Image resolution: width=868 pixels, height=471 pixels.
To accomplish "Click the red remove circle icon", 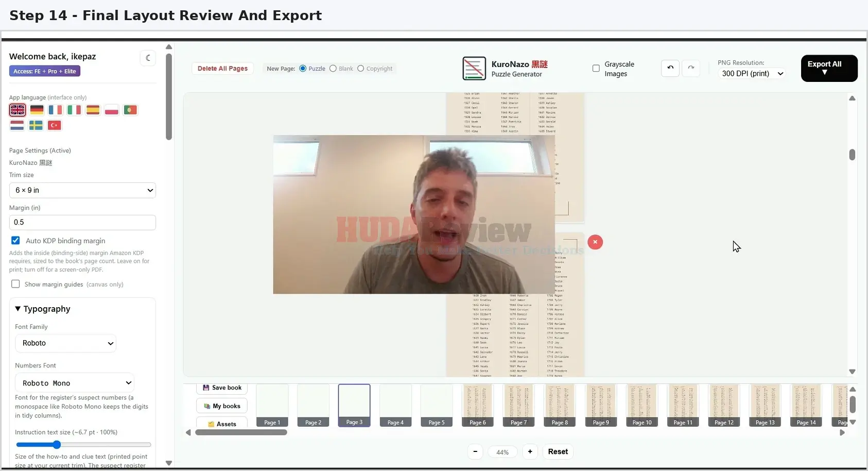I will [595, 242].
